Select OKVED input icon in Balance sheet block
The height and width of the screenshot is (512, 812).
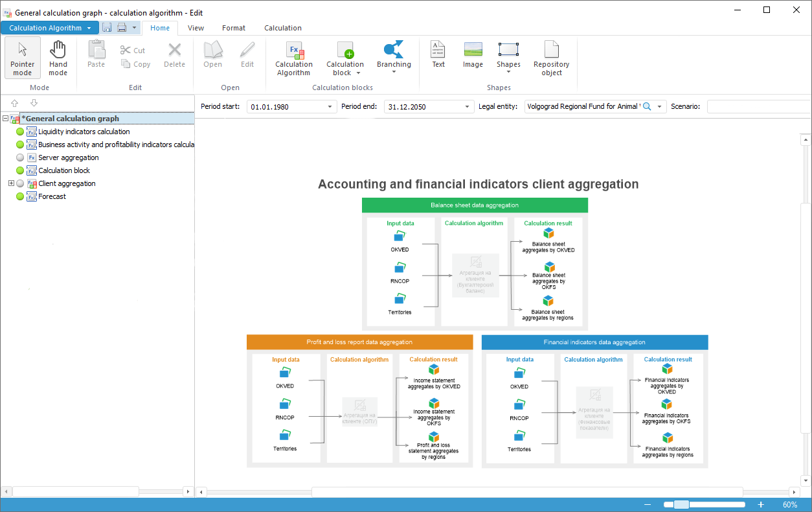400,237
